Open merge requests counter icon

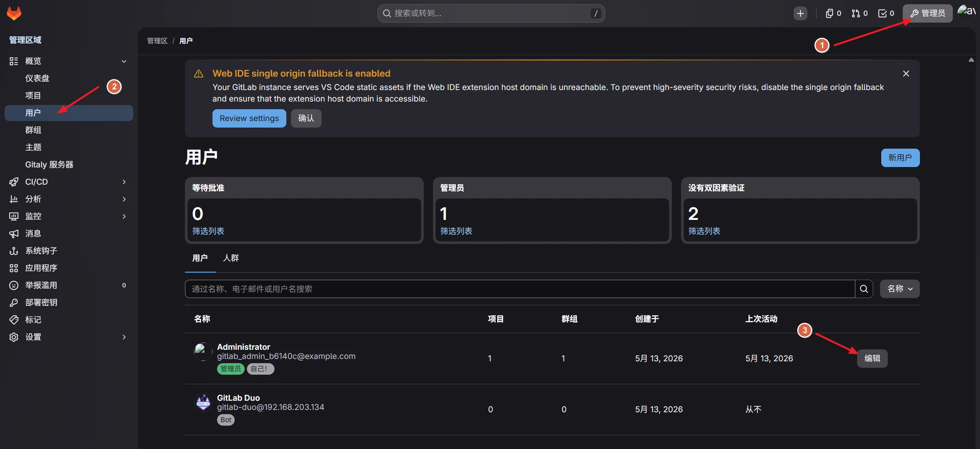coord(859,13)
